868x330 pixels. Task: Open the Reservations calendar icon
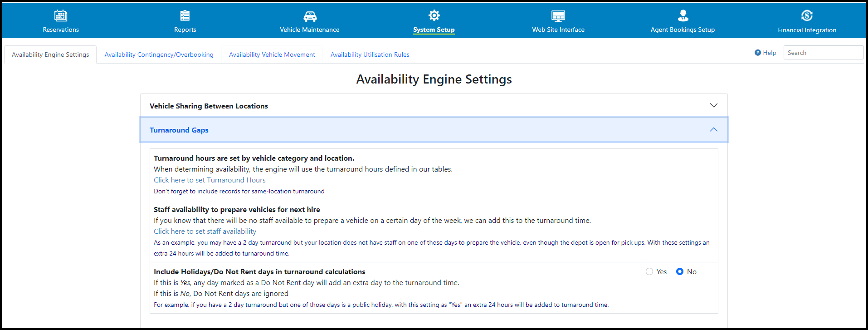(61, 16)
